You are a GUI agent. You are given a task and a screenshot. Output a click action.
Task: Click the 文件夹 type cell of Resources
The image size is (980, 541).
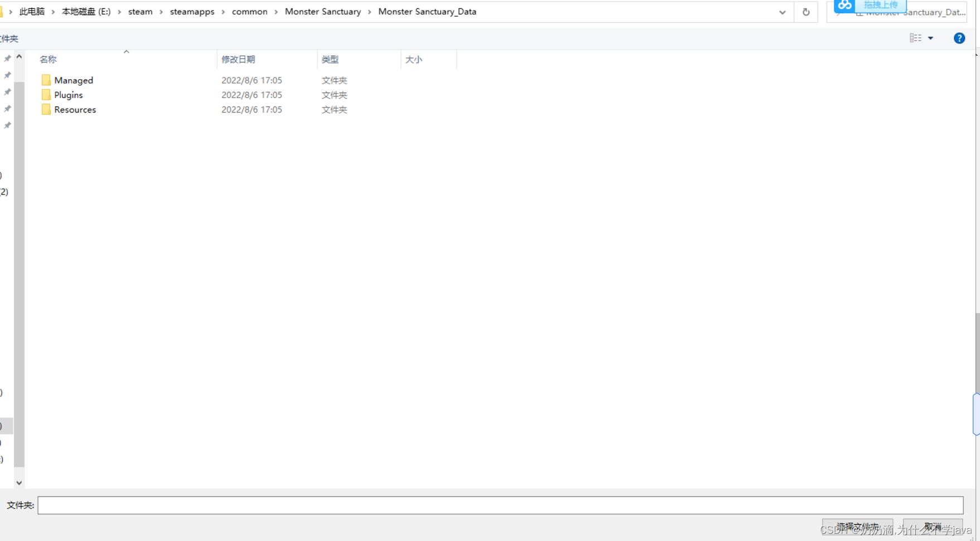pos(334,110)
